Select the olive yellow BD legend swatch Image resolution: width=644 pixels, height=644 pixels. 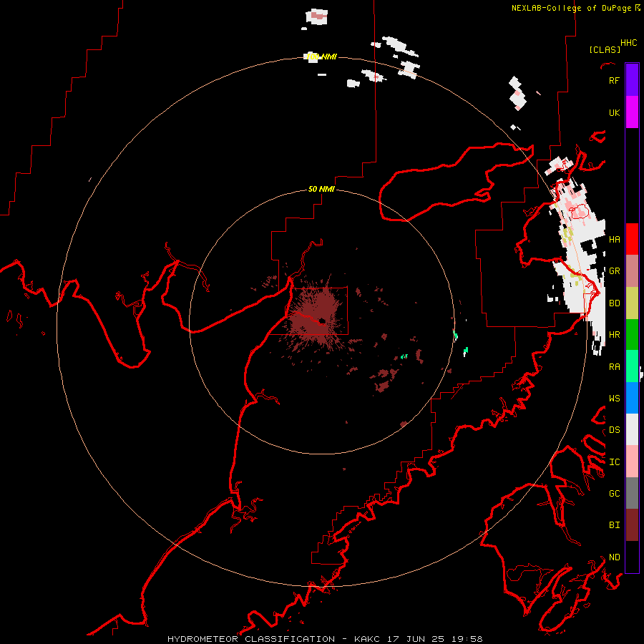pyautogui.click(x=632, y=303)
